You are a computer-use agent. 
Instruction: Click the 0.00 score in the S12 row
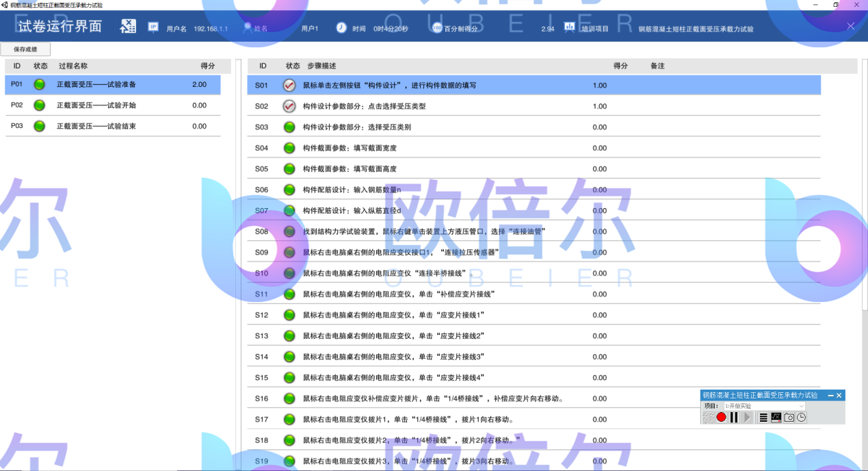[x=599, y=315]
